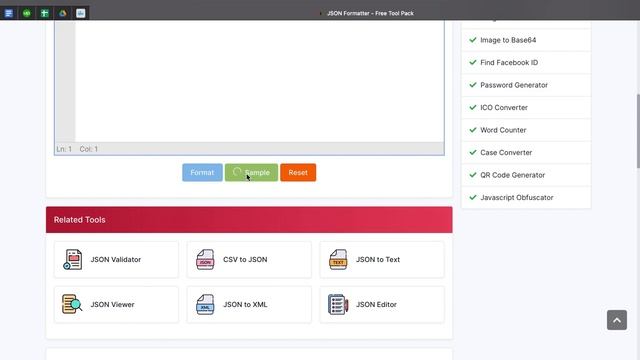Click the checkmark icon beside QR Code Generator
The image size is (640, 360).
click(473, 174)
